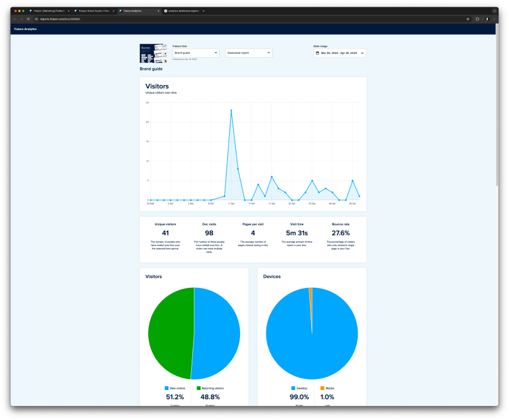Bookmark this page with the star icon
509x420 pixels.
point(468,19)
